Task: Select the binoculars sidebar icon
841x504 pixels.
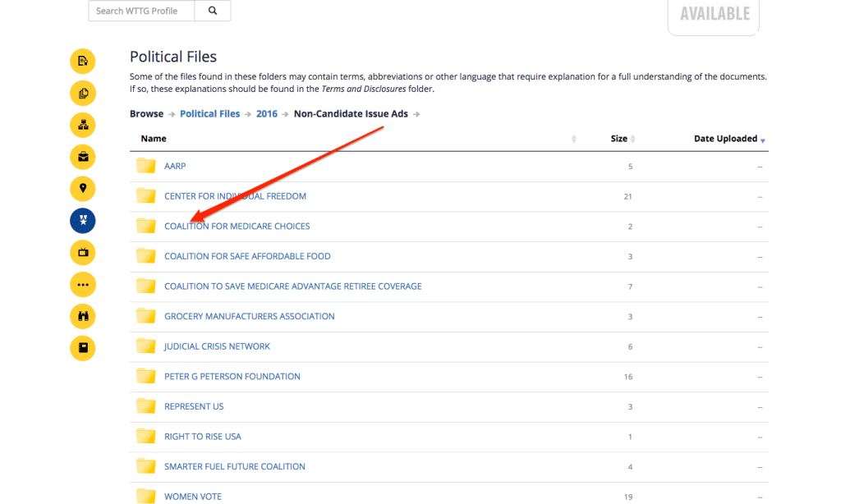Action: (x=83, y=316)
